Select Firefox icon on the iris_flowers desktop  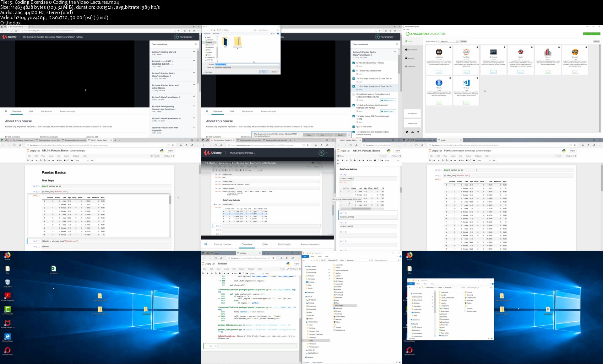pos(8,256)
